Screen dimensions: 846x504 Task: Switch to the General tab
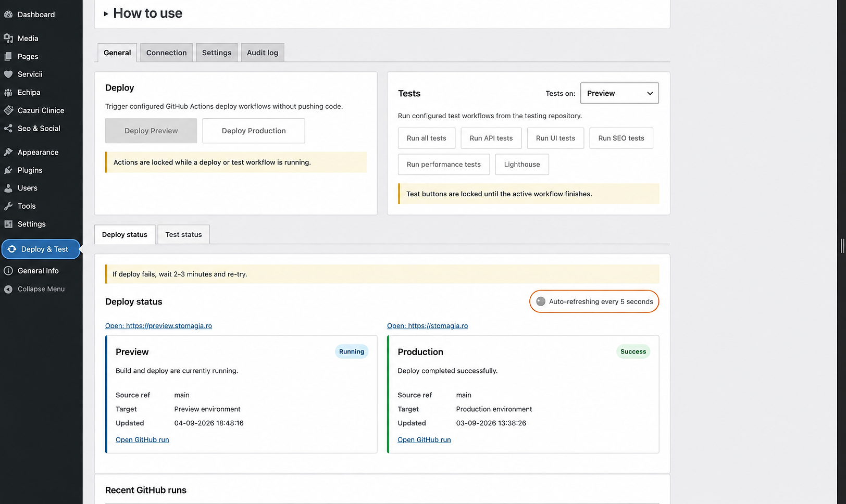[117, 53]
